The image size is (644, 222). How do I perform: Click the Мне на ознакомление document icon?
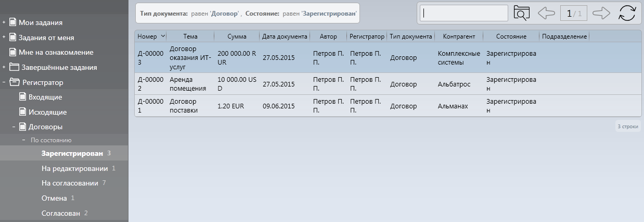[x=14, y=52]
